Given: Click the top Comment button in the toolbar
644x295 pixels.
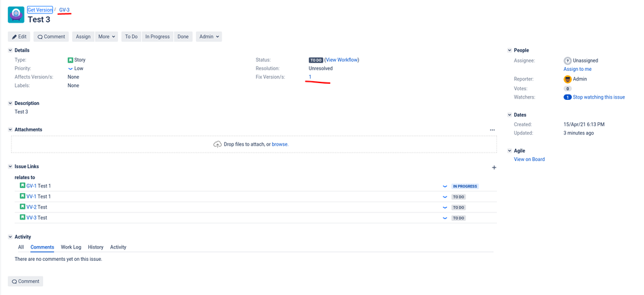Looking at the screenshot, I should click(52, 37).
